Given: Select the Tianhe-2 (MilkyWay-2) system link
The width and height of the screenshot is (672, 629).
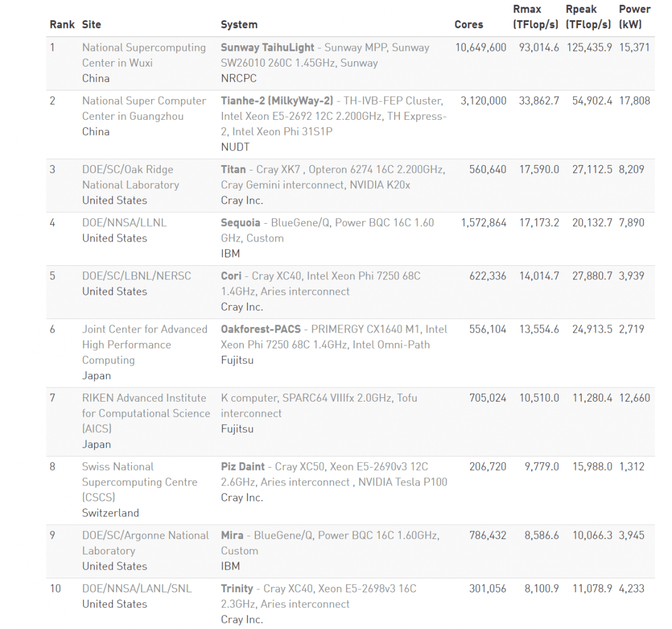Looking at the screenshot, I should pyautogui.click(x=334, y=116).
